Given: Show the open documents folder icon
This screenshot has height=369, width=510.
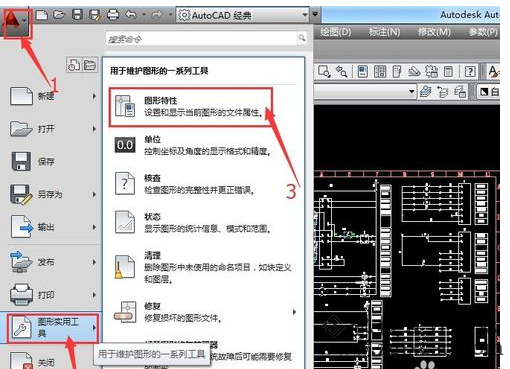Looking at the screenshot, I should (90, 64).
